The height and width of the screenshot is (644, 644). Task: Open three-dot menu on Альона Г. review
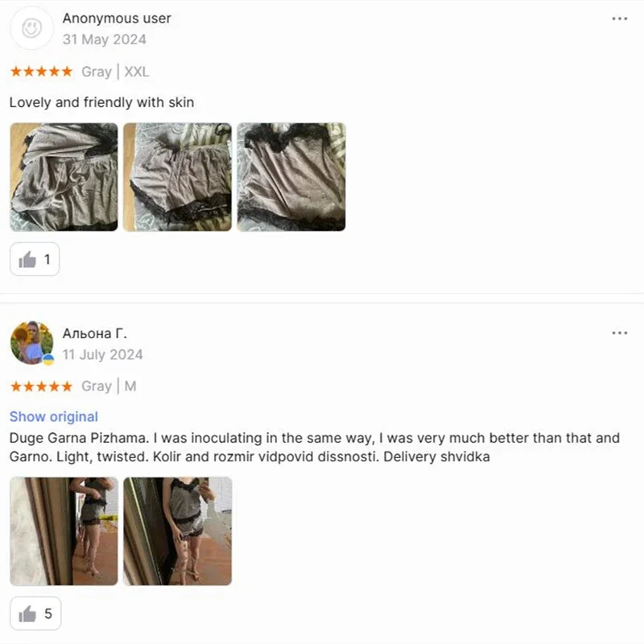point(619,332)
